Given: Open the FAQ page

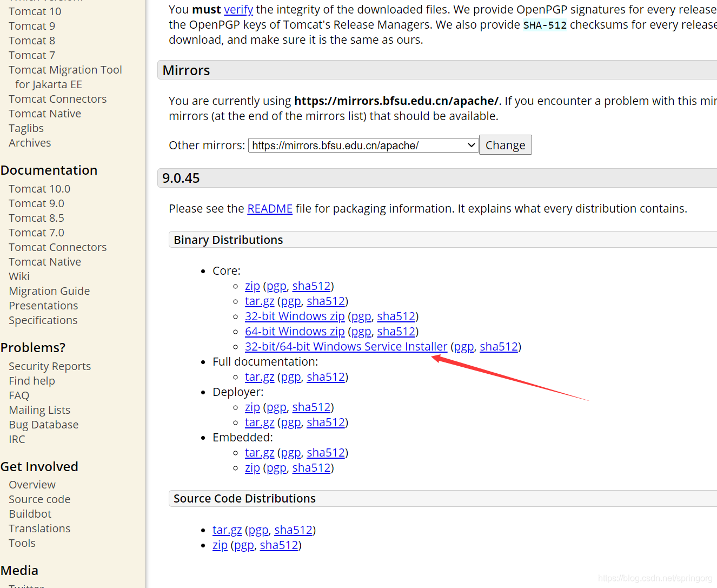Looking at the screenshot, I should (x=19, y=395).
